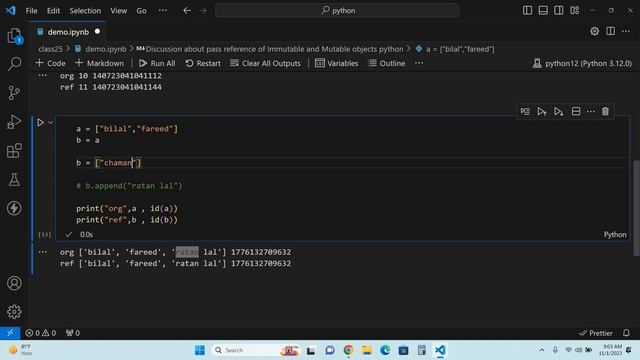Clear All Outputs in notebook

(x=265, y=63)
